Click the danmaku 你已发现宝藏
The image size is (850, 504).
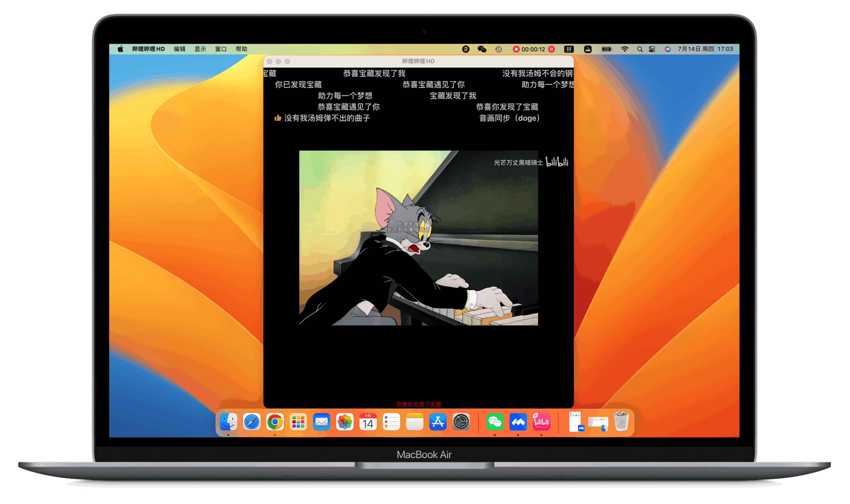point(299,85)
